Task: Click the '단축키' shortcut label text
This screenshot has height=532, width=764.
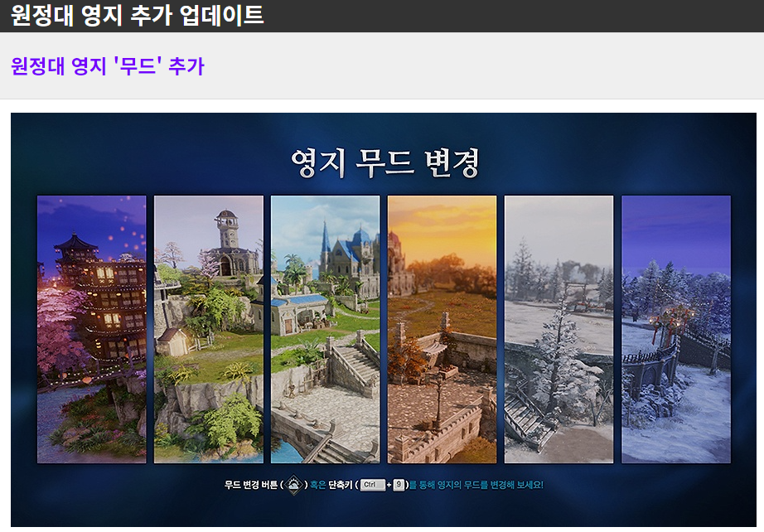Action: pyautogui.click(x=340, y=485)
